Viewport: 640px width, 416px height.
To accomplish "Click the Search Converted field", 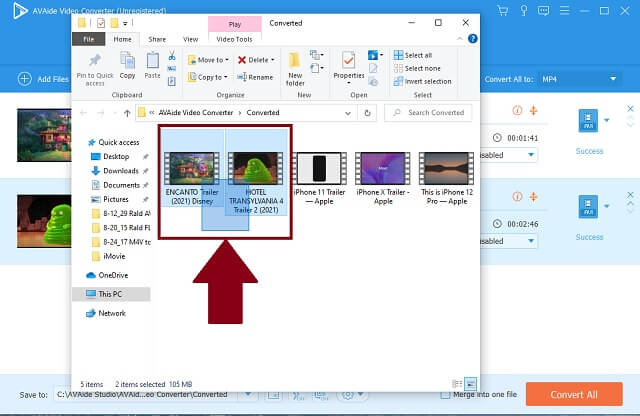I will tap(428, 113).
